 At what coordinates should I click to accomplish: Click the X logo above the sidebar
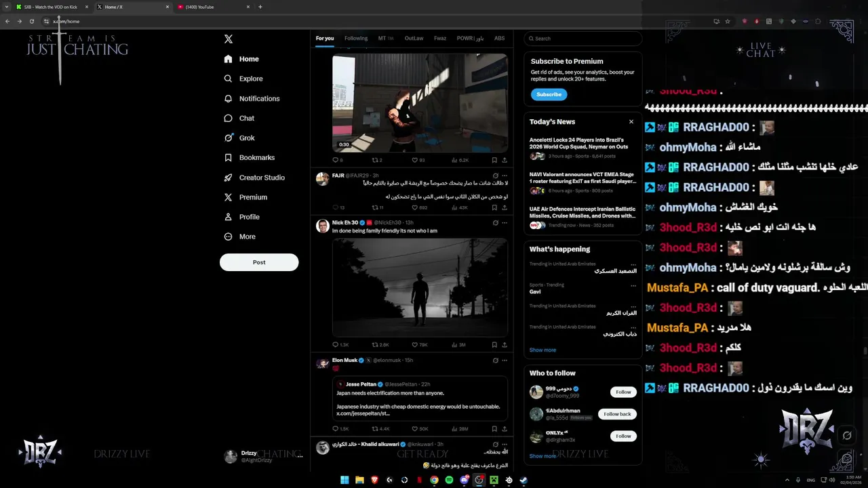point(229,39)
